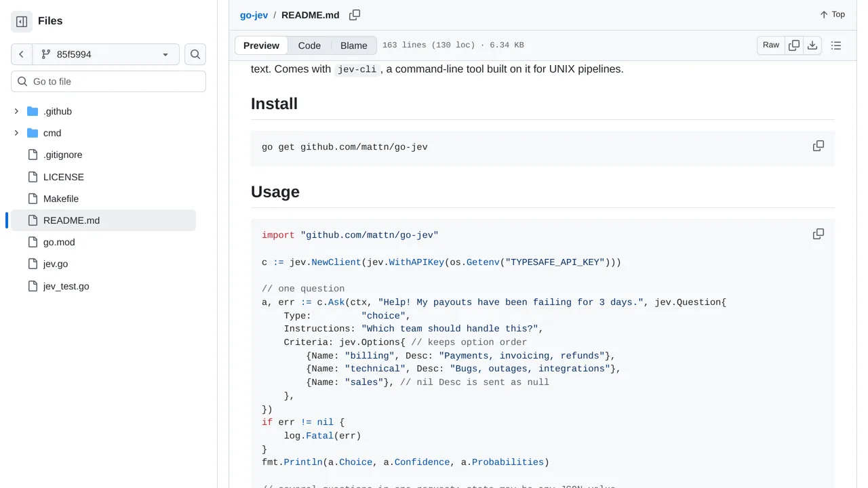This screenshot has width=868, height=488.
Task: Click the jev_test.go file icon
Action: tap(33, 286)
